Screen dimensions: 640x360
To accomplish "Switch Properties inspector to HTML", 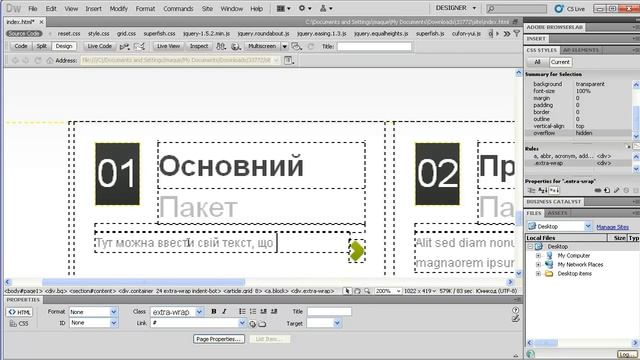I will point(20,312).
